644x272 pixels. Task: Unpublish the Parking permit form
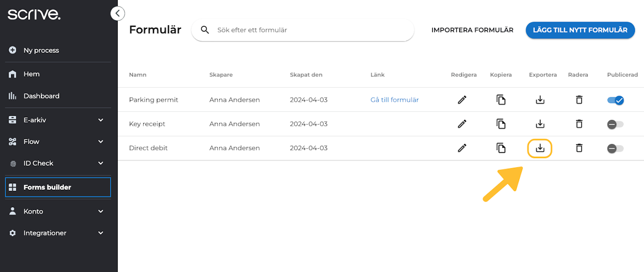[615, 100]
